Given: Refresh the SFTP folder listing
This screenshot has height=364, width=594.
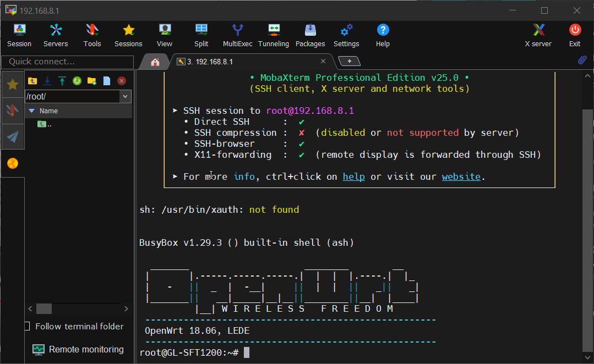Looking at the screenshot, I should (x=77, y=81).
